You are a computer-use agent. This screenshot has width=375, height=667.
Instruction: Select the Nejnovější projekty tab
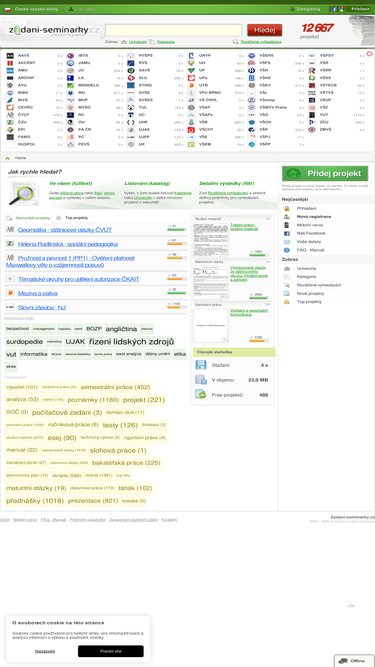coord(28,218)
